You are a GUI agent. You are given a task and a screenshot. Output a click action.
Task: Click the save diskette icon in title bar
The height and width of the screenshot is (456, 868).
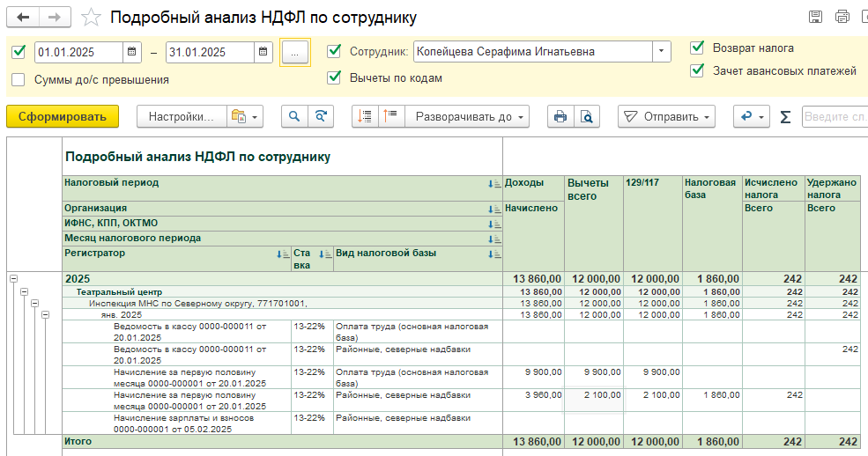[815, 18]
